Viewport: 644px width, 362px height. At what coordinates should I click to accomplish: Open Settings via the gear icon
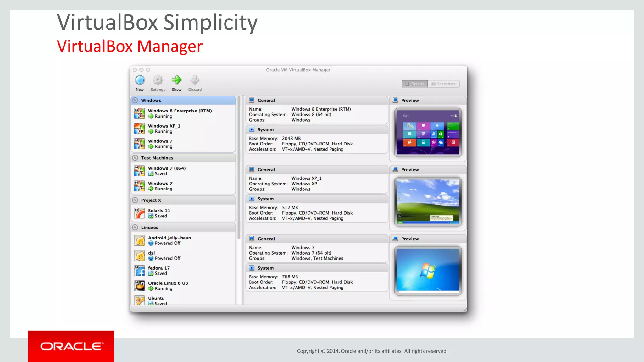coord(158,80)
